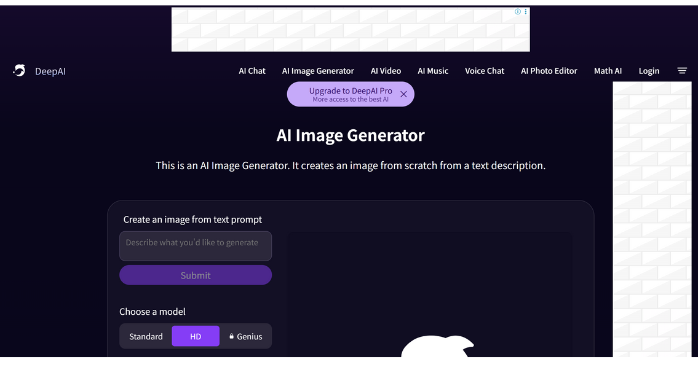Screen dimensions: 698x365
Task: Choose the locked Genius model
Action: [245, 336]
